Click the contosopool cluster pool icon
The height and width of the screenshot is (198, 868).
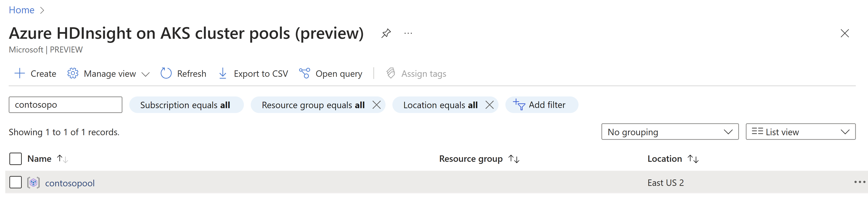(33, 183)
